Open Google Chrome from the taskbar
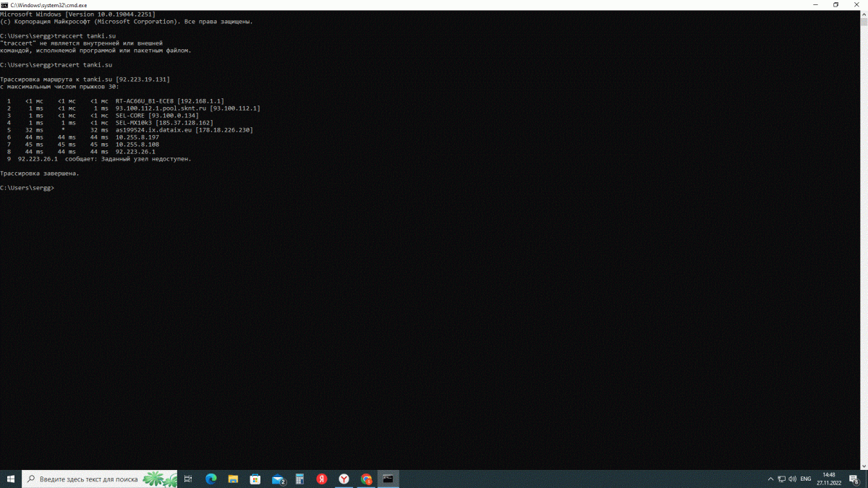 point(367,479)
